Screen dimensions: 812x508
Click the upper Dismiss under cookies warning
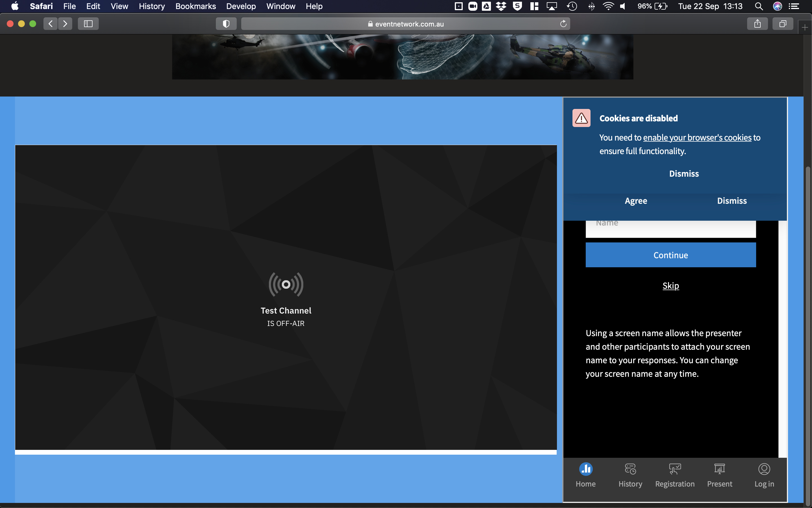[x=684, y=174]
